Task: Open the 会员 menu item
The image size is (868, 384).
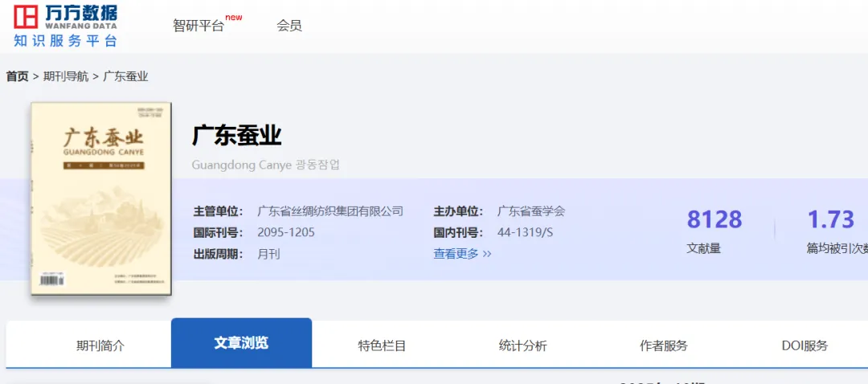Action: pos(289,26)
